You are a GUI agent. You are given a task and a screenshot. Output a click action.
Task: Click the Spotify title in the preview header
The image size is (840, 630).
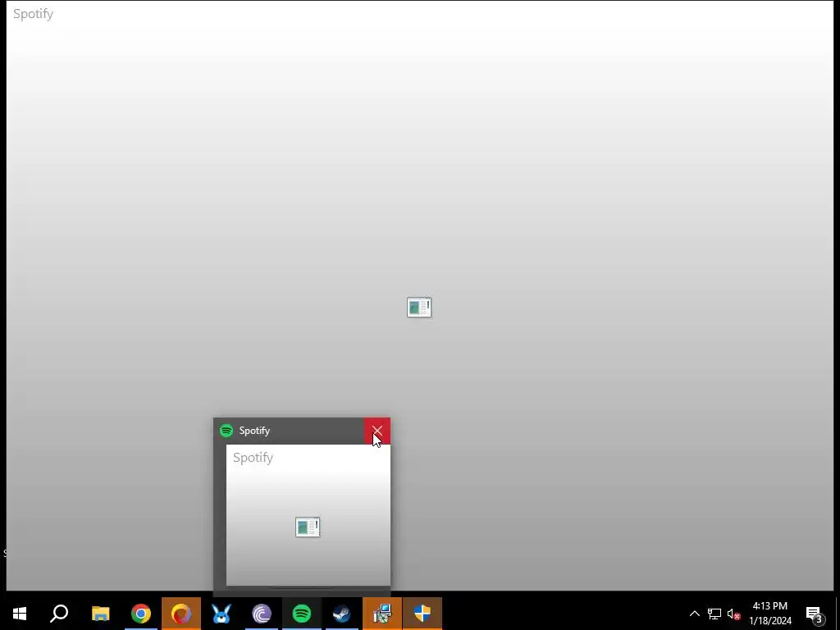(254, 431)
